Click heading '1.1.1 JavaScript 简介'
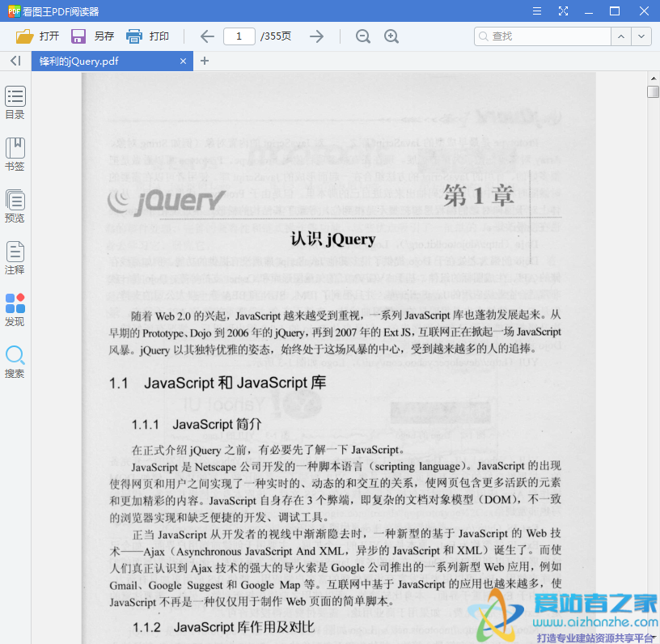660x644 pixels. 197,424
